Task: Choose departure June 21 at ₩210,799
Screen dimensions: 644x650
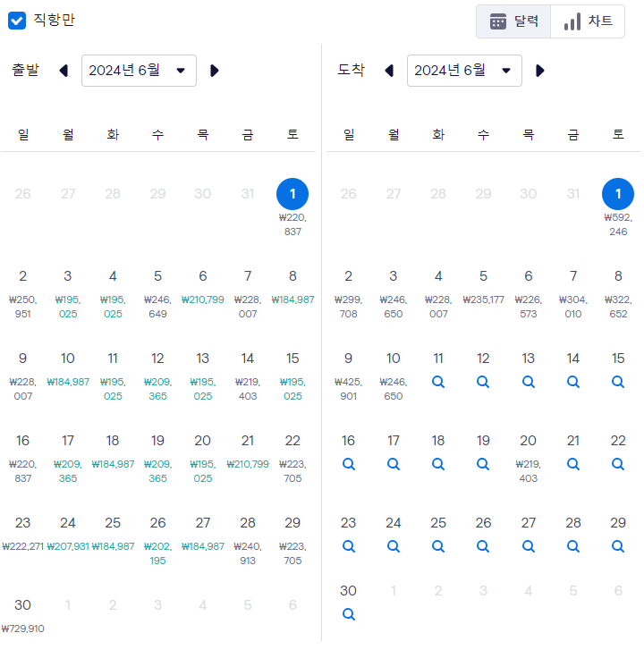Action: point(248,452)
